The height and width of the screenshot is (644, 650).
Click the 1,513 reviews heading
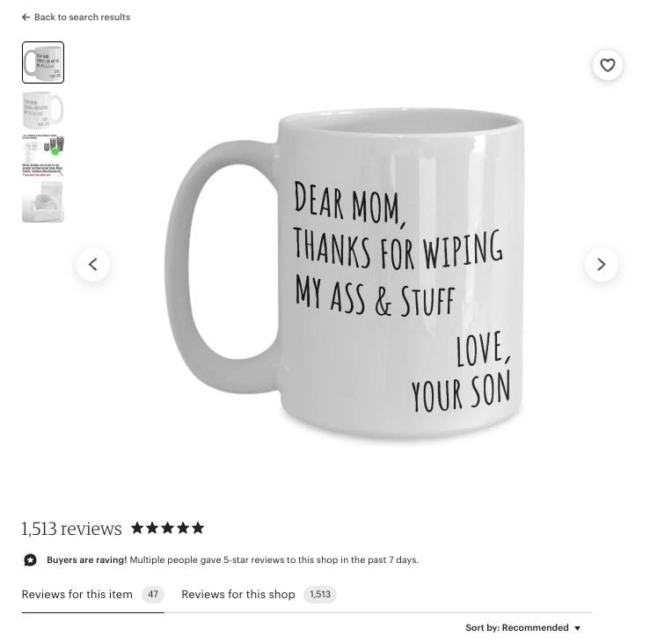click(x=72, y=528)
